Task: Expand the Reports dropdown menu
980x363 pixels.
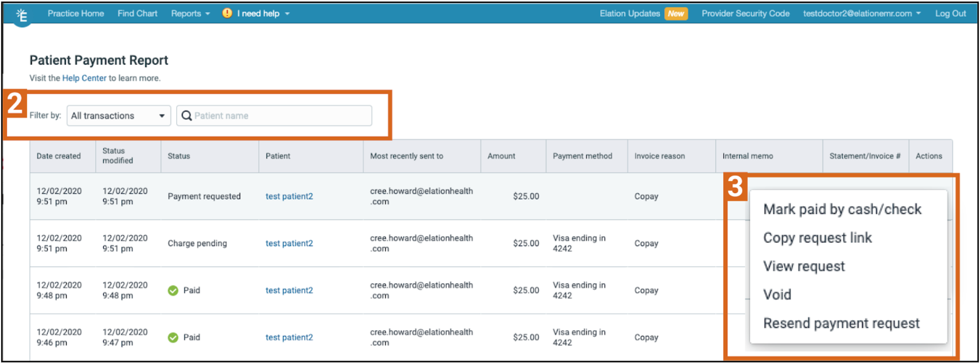Action: [190, 14]
